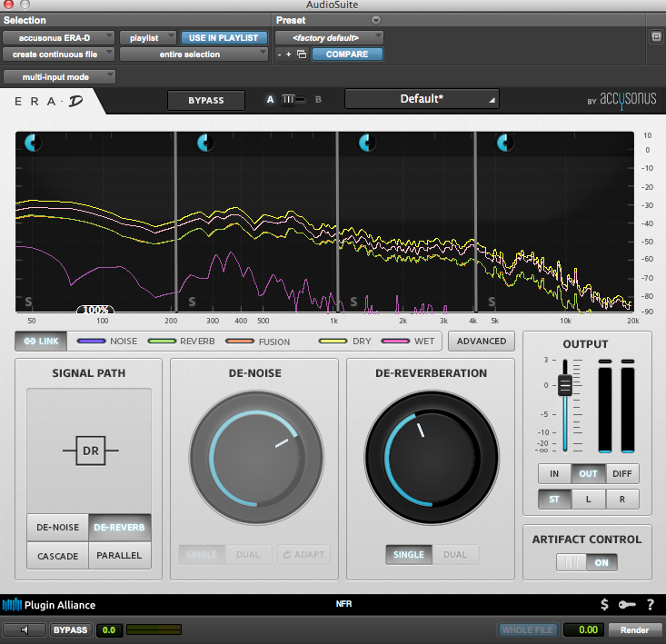Viewport: 666px width, 644px height.
Task: Click the 0.0 level value field
Action: pos(109,630)
